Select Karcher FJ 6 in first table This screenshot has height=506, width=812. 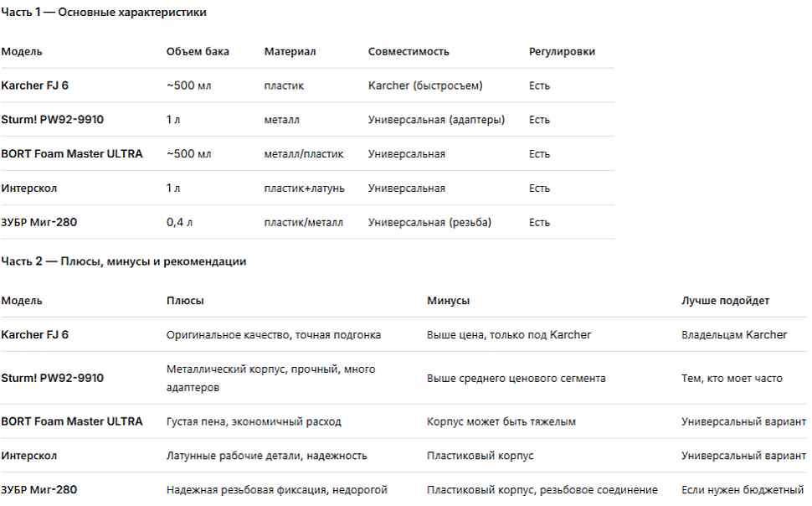pyautogui.click(x=34, y=85)
